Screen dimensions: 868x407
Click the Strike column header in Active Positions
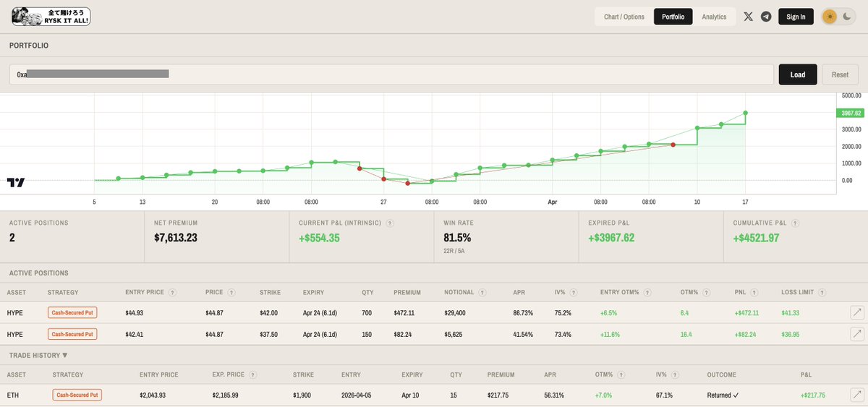(270, 293)
